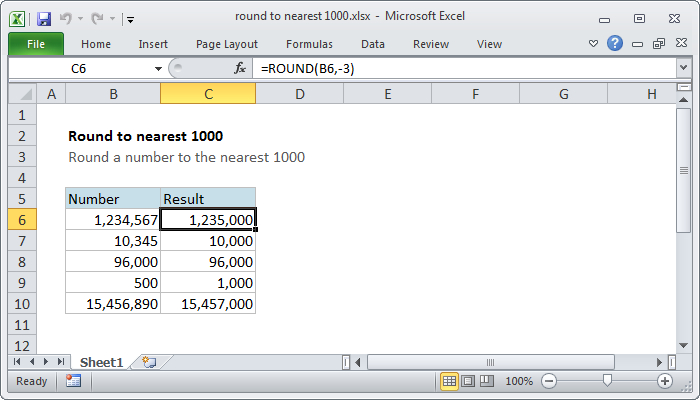This screenshot has height=400, width=700.
Task: Click the green File button
Action: coord(35,44)
